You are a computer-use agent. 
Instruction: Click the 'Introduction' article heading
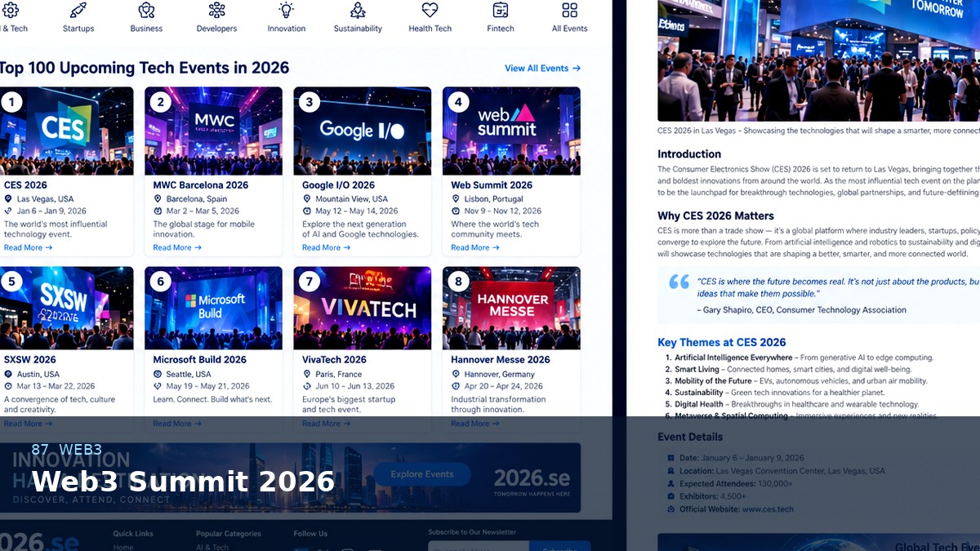pyautogui.click(x=689, y=153)
